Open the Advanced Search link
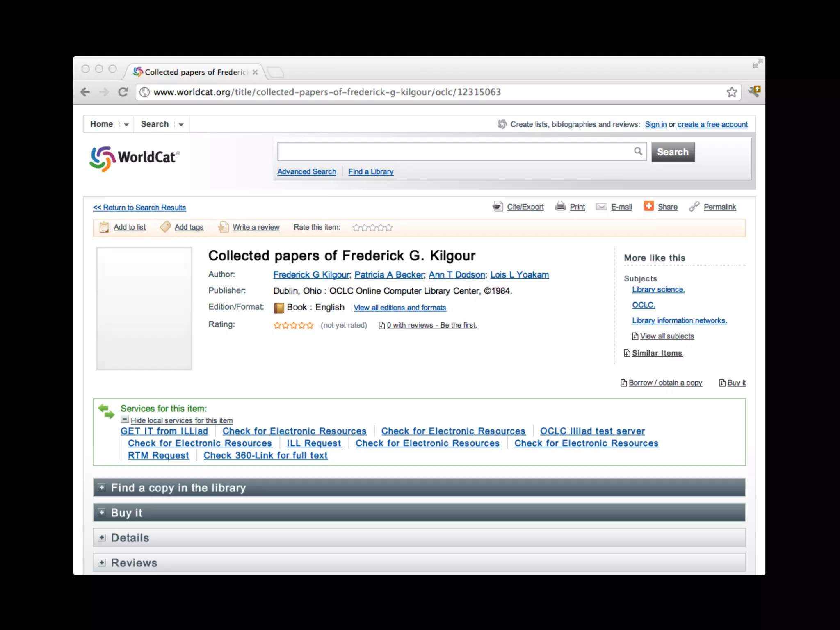This screenshot has width=840, height=630. click(x=306, y=172)
